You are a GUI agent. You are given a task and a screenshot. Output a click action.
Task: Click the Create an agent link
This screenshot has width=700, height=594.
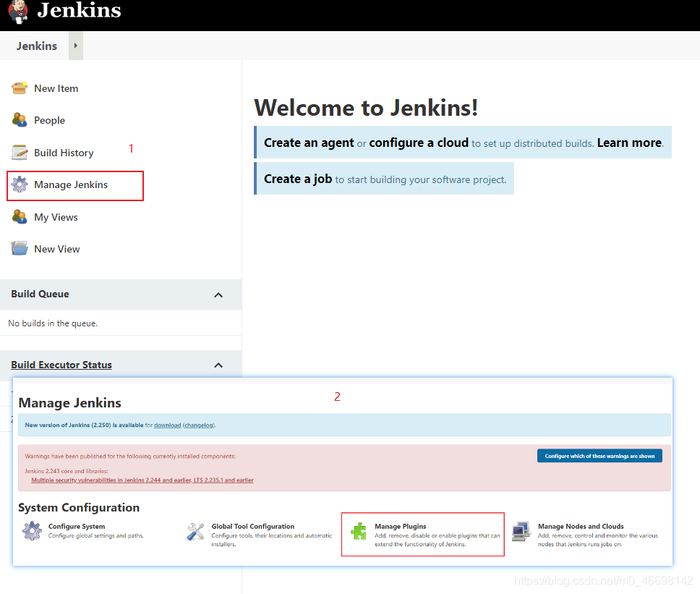click(309, 143)
